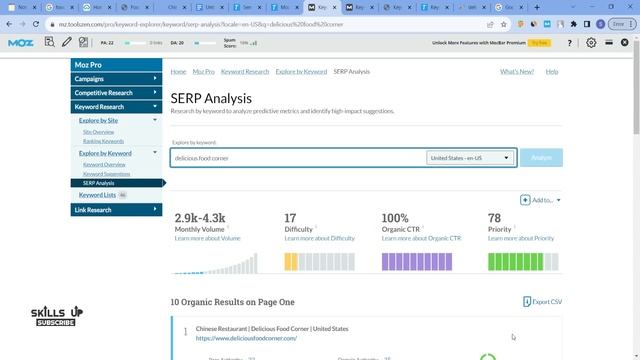
Task: Open Keyword Suggestions in sidebar
Action: point(107,174)
